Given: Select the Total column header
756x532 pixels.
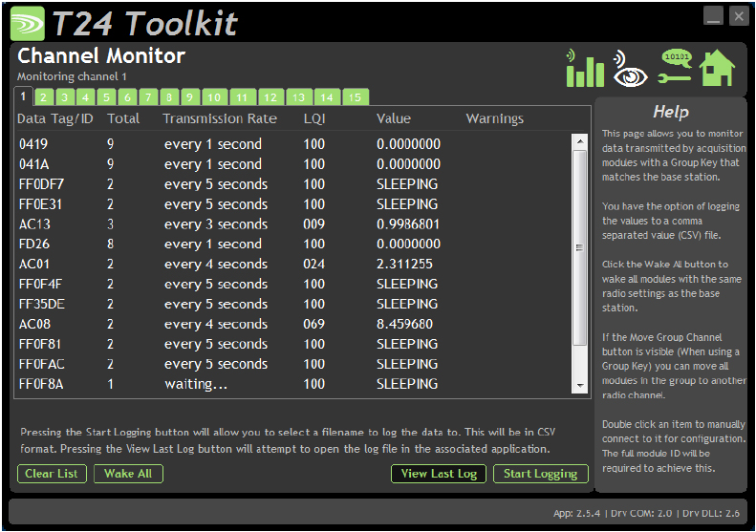Looking at the screenshot, I should (123, 118).
